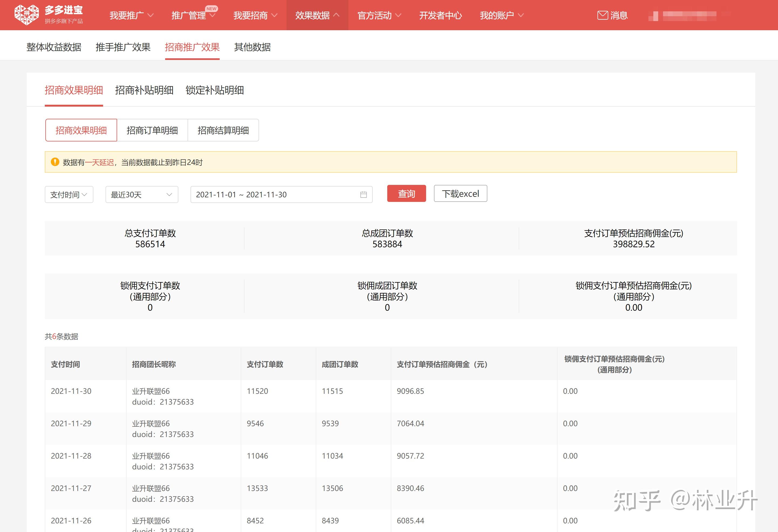Click the 2021-11-28 row date
Image resolution: width=778 pixels, height=532 pixels.
tap(71, 456)
